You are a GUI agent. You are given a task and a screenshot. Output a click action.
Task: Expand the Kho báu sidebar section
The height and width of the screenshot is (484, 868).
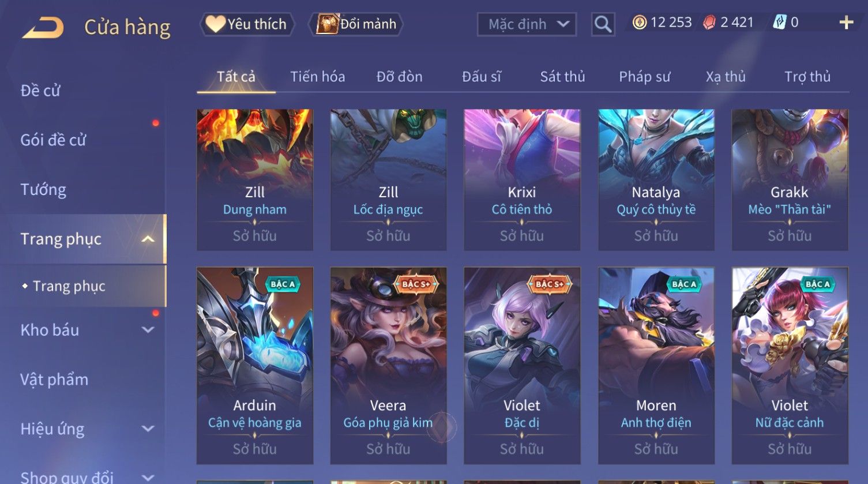click(148, 330)
